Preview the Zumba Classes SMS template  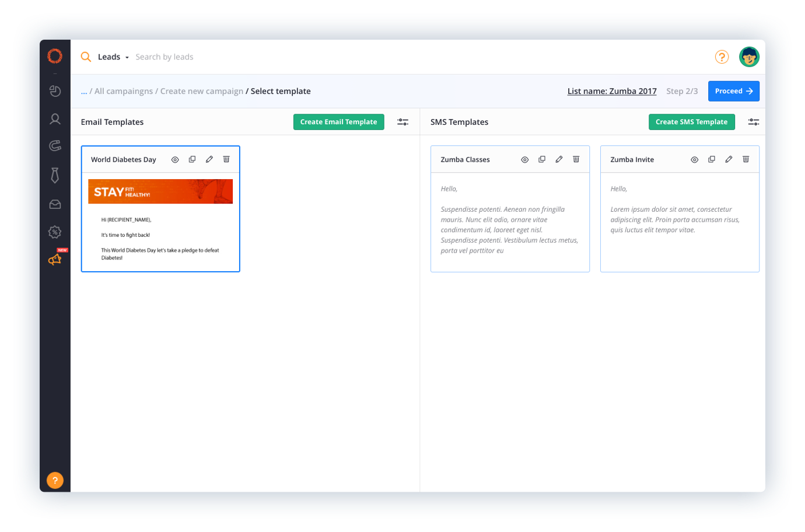pos(525,159)
